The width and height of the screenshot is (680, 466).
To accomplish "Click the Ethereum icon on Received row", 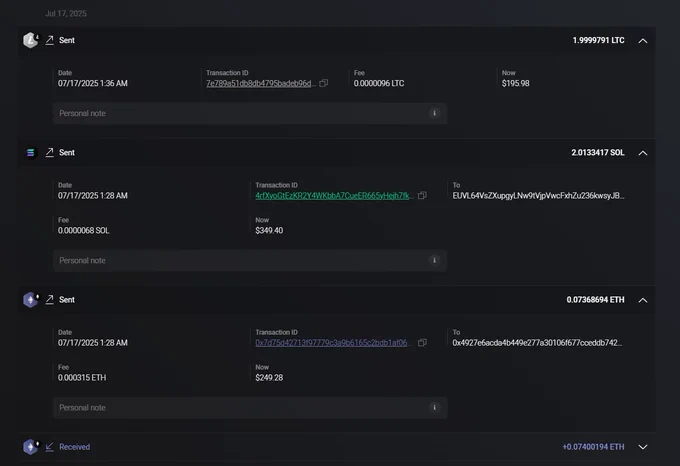I will (31, 446).
